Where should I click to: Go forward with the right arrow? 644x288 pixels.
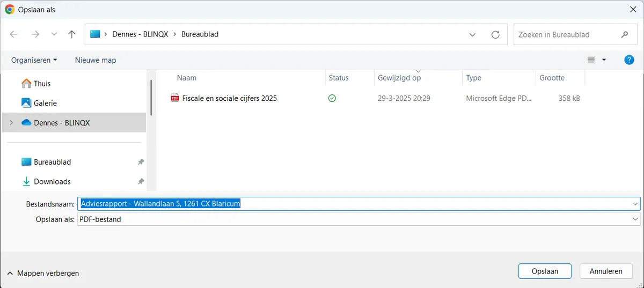35,34
